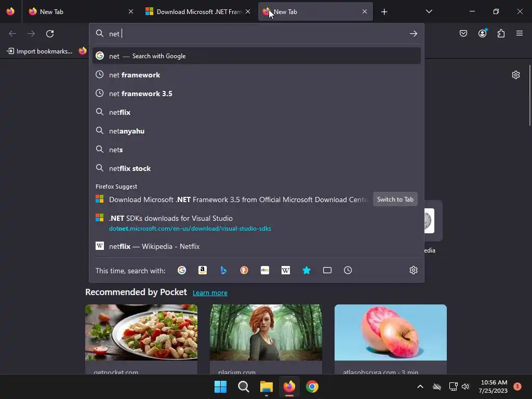Search this time with DuckDuckGo icon
The image size is (532, 399).
click(244, 270)
